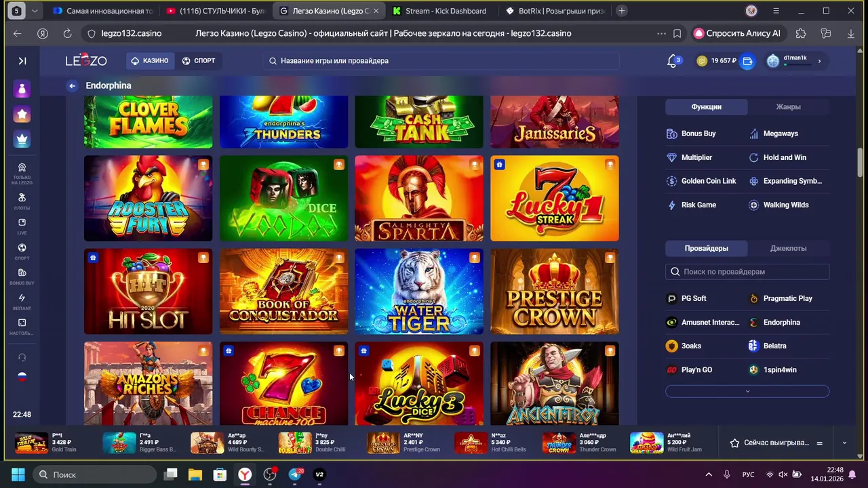Choose PG Soft provider
868x488 pixels.
tap(686, 298)
